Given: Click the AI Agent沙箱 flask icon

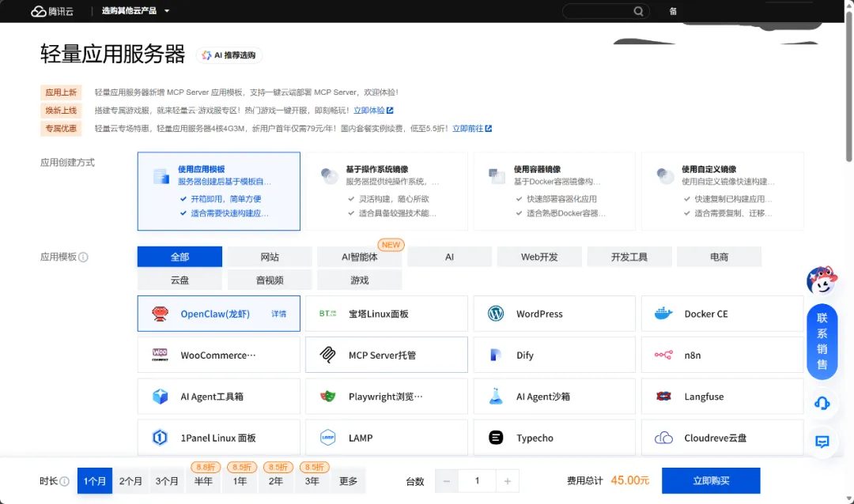Looking at the screenshot, I should (x=496, y=397).
